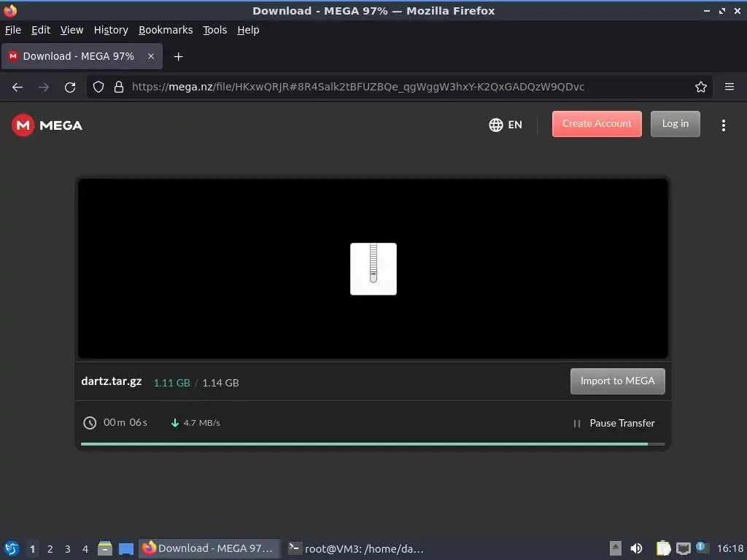Close the Download - MEGA 97% tab

point(151,56)
